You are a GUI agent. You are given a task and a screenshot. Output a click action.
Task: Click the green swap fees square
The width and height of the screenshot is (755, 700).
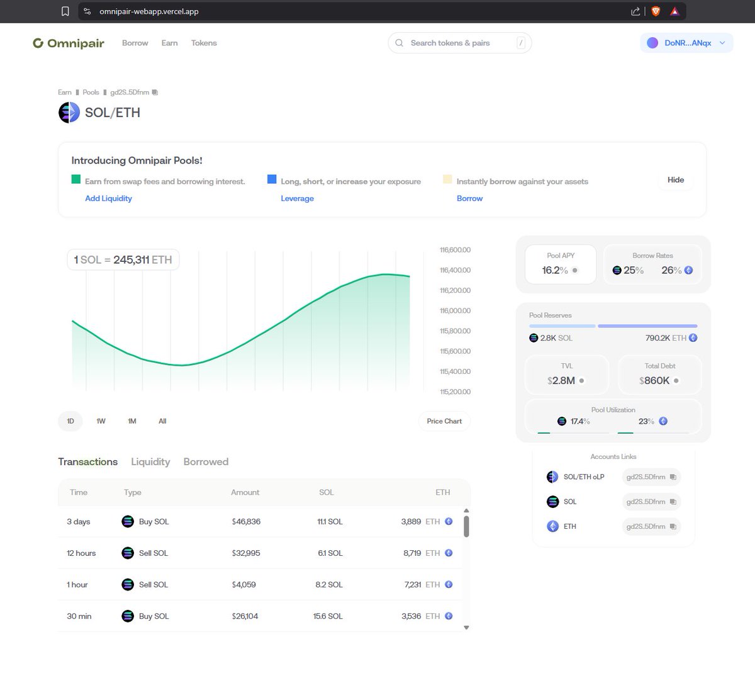tap(76, 179)
